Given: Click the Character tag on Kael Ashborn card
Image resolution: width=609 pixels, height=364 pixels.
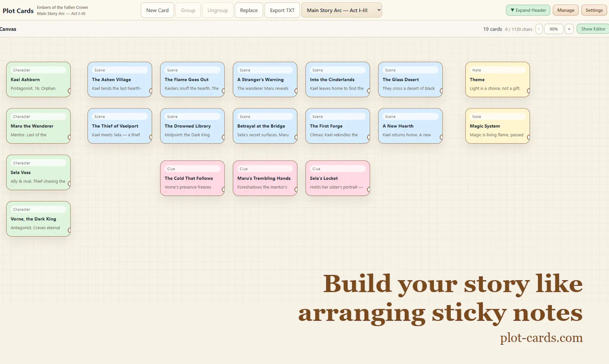Looking at the screenshot, I should 38,70.
